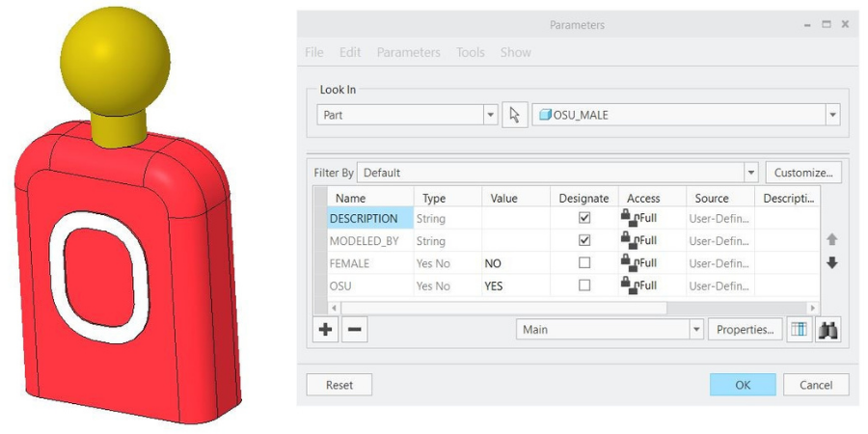Click the lock access icon for DESCRIPTION
The image size is (868, 434).
click(x=628, y=218)
